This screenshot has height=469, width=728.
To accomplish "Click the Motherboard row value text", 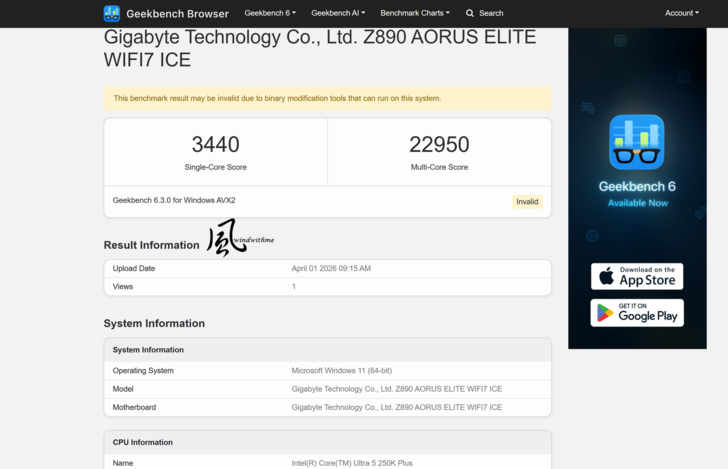I will tap(396, 407).
